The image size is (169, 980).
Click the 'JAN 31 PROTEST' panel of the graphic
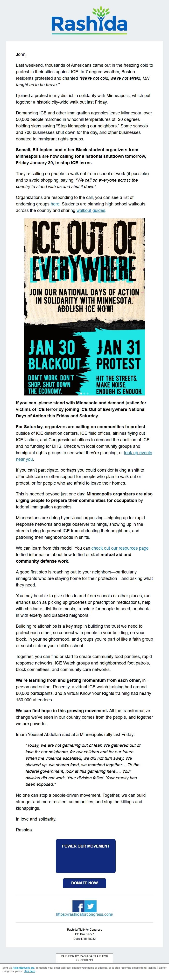118,365
